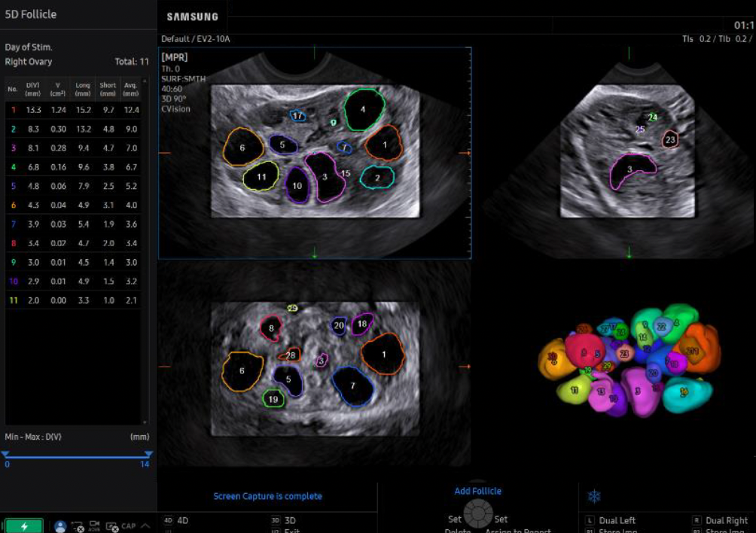This screenshot has height=533, width=756.
Task: Click the follicle table scrollbar
Action: tap(145, 251)
